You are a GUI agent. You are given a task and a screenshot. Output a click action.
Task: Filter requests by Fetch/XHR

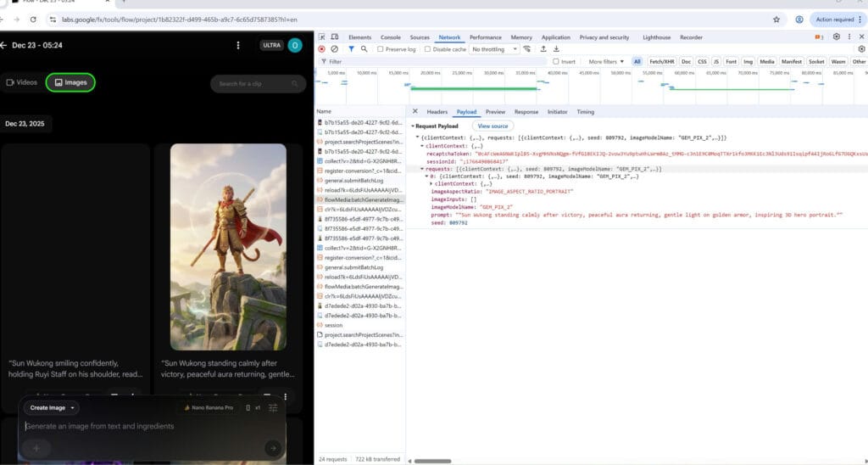[662, 62]
